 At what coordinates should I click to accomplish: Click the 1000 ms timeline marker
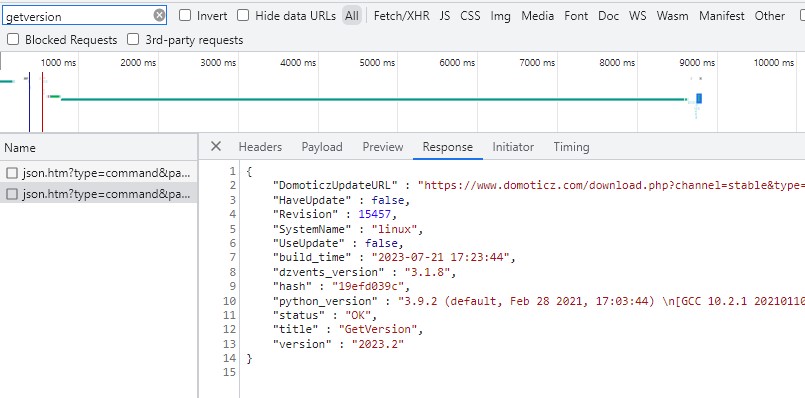point(58,63)
